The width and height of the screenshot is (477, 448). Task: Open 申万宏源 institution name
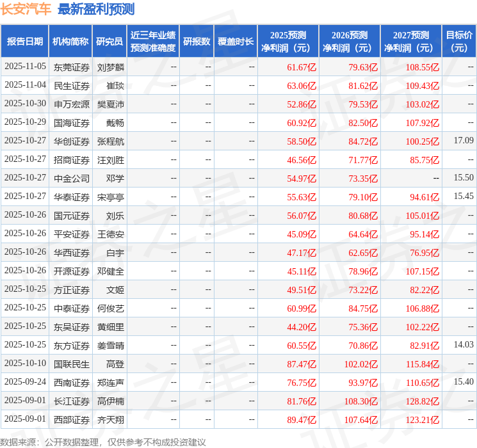[72, 104]
